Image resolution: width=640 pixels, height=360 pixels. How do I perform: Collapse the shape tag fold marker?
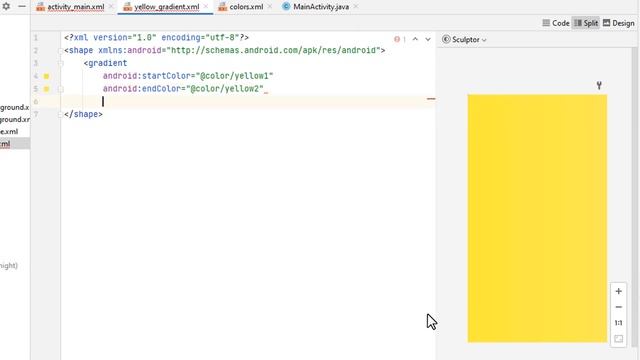tap(60, 51)
